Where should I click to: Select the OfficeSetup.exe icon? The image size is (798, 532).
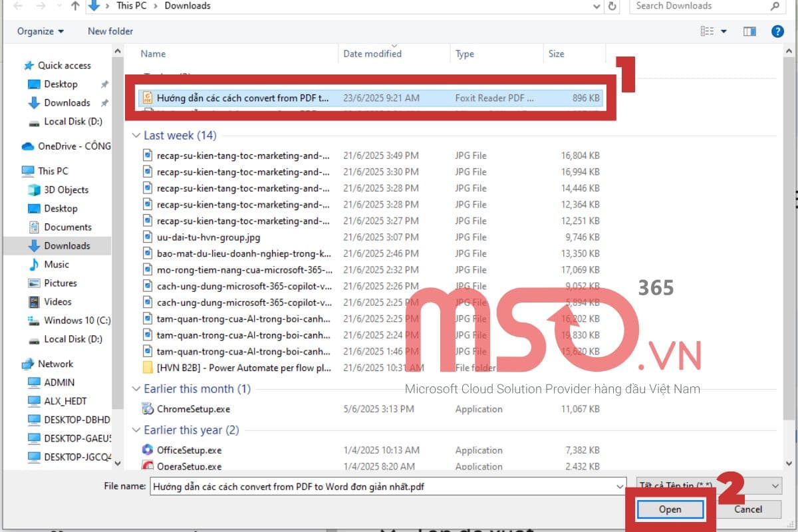pos(148,450)
